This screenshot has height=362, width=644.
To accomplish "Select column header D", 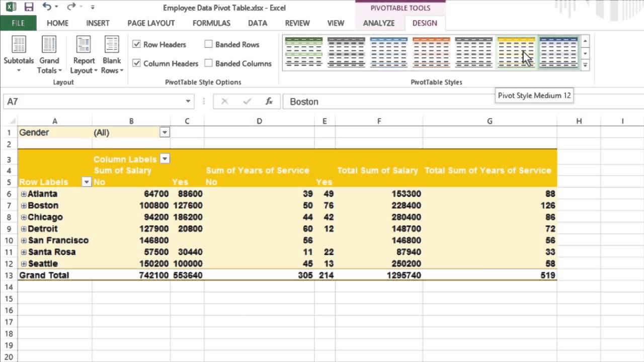I will tap(259, 121).
